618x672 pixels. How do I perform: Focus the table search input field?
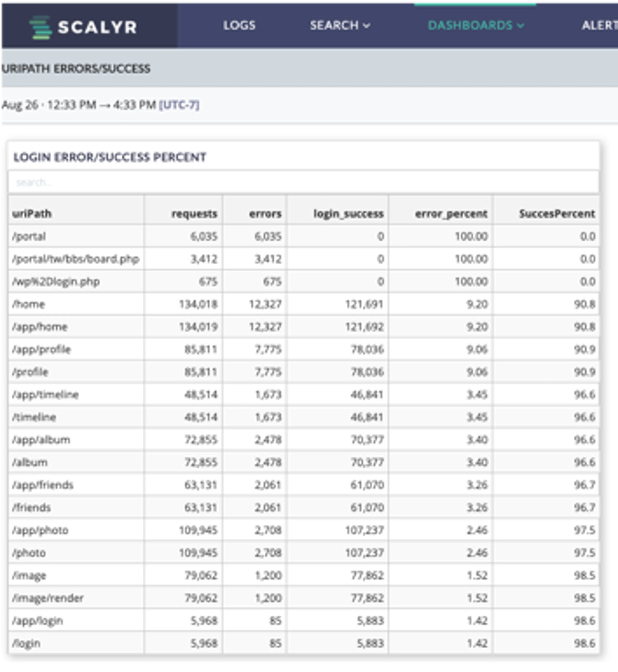(x=303, y=182)
